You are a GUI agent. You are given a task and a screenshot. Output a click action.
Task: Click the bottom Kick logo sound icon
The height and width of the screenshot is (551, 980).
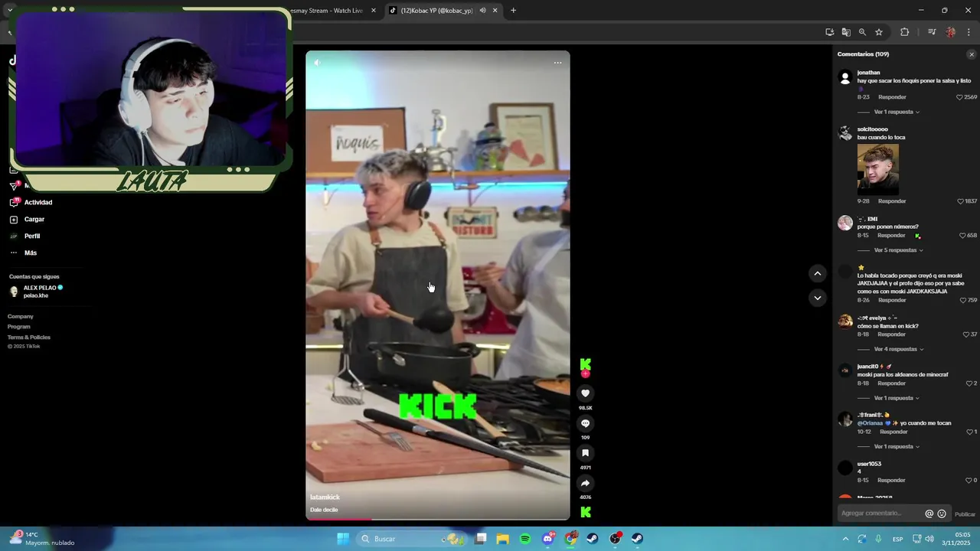point(585,512)
